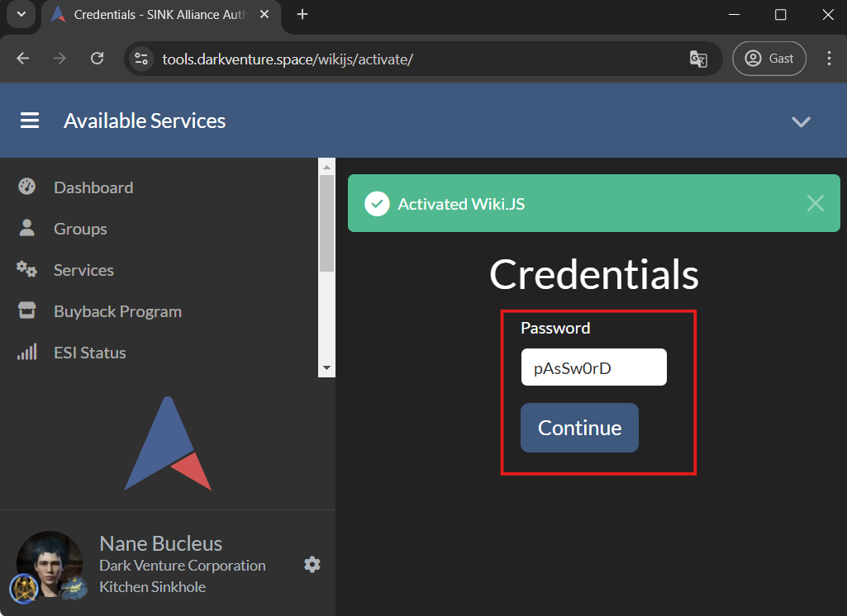Dismiss the Activated Wiki.JS alert
847x616 pixels.
pos(815,203)
